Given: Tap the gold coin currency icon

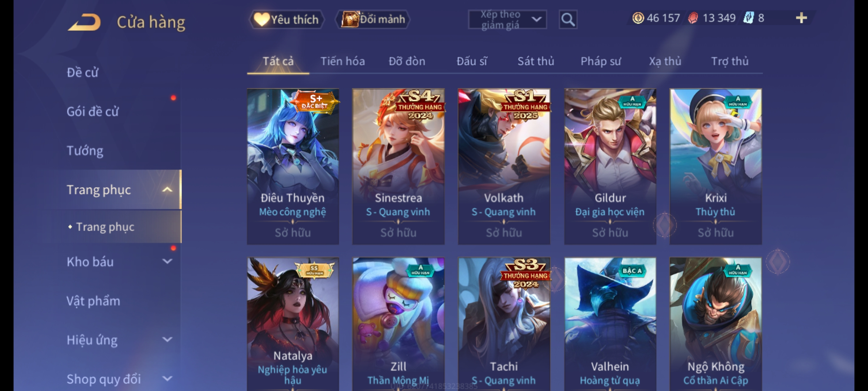Looking at the screenshot, I should coord(638,18).
